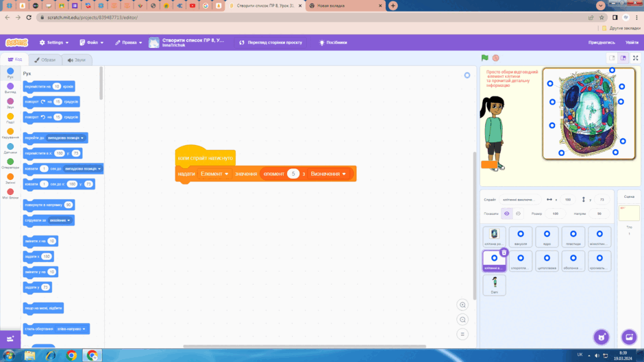Hide the sprite using crossed eye button
This screenshot has height=362, width=644.
pos(519,214)
